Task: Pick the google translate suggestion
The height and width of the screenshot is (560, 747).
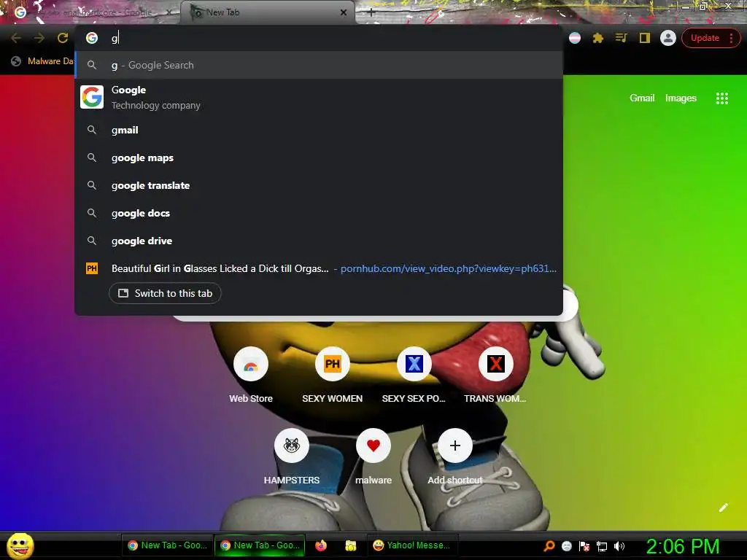Action: 319,185
